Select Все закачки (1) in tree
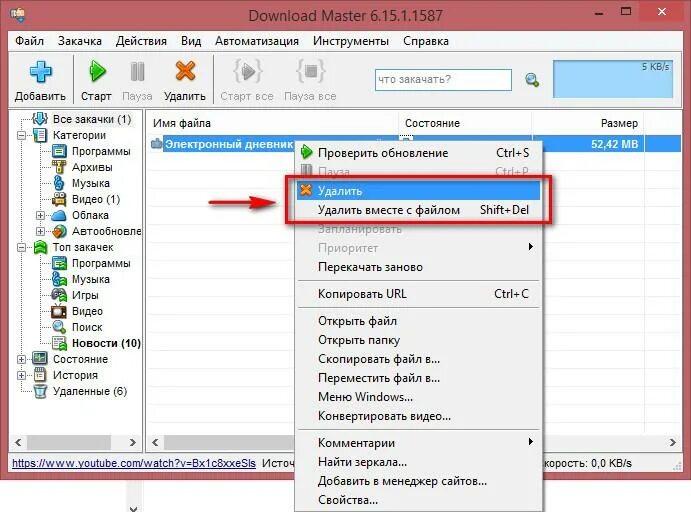Image resolution: width=691 pixels, height=512 pixels. 92,119
